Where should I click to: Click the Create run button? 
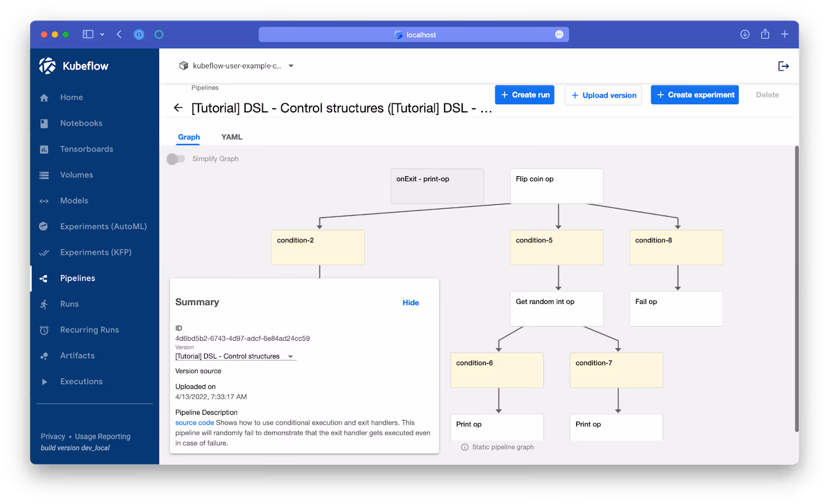click(x=525, y=95)
